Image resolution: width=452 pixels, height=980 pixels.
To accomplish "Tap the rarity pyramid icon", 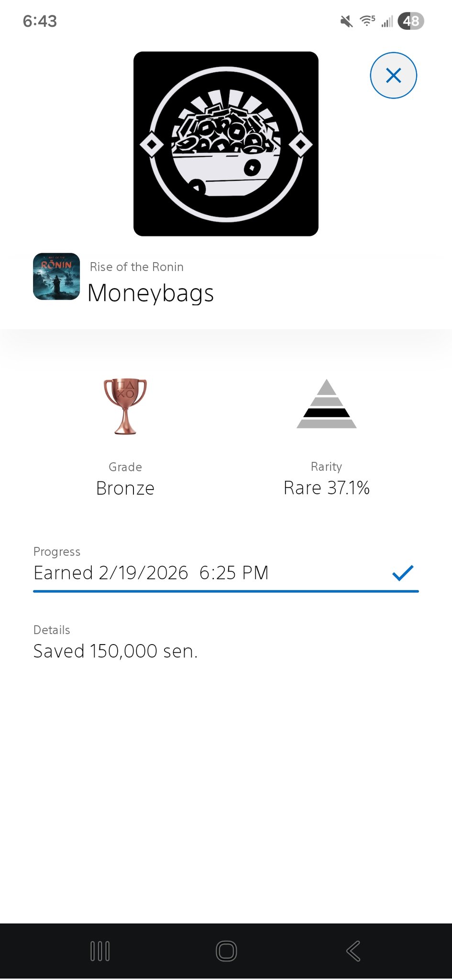I will coord(327,404).
